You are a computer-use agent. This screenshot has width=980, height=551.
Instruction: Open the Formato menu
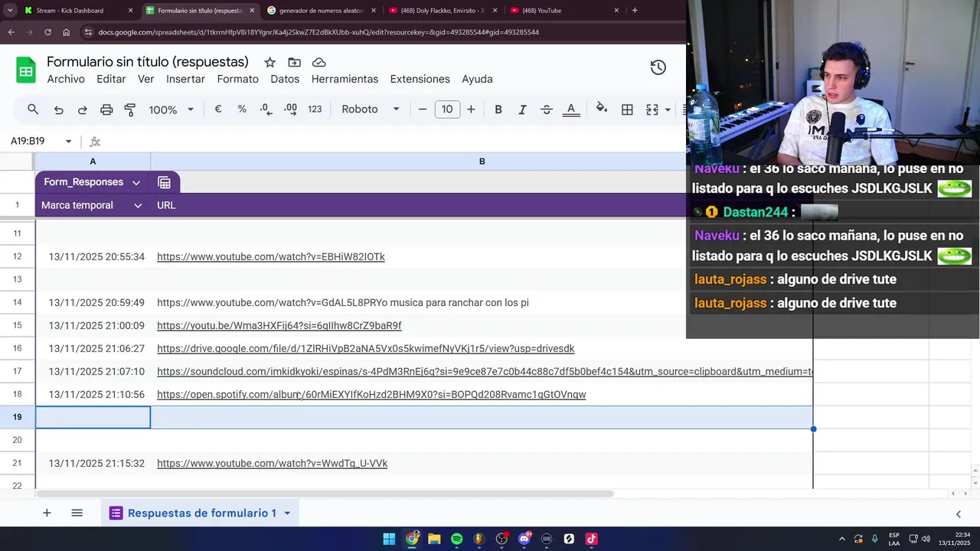(237, 79)
